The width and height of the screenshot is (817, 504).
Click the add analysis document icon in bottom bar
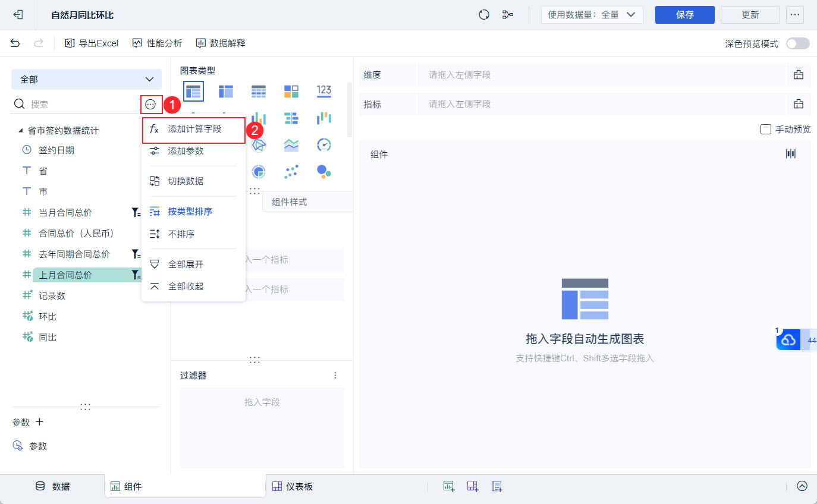[497, 487]
